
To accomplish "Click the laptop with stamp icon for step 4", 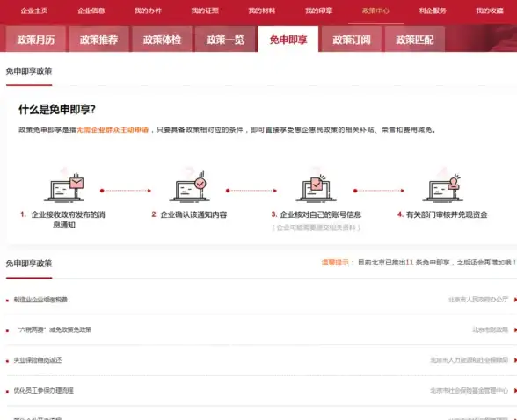I will click(x=442, y=187).
